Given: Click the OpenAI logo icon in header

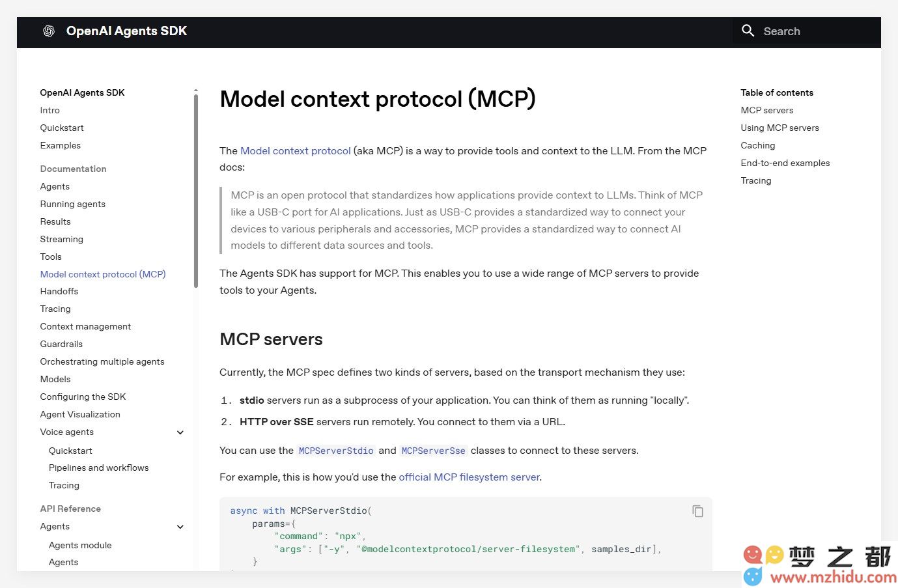Looking at the screenshot, I should pyautogui.click(x=49, y=31).
